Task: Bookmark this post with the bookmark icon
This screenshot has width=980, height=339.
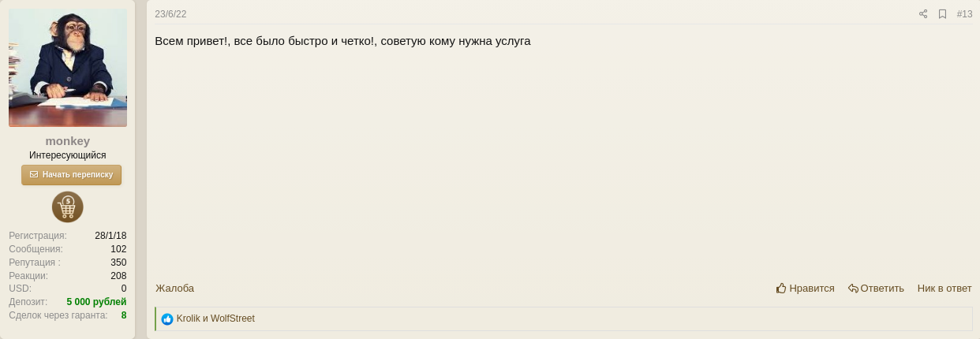Action: [942, 14]
